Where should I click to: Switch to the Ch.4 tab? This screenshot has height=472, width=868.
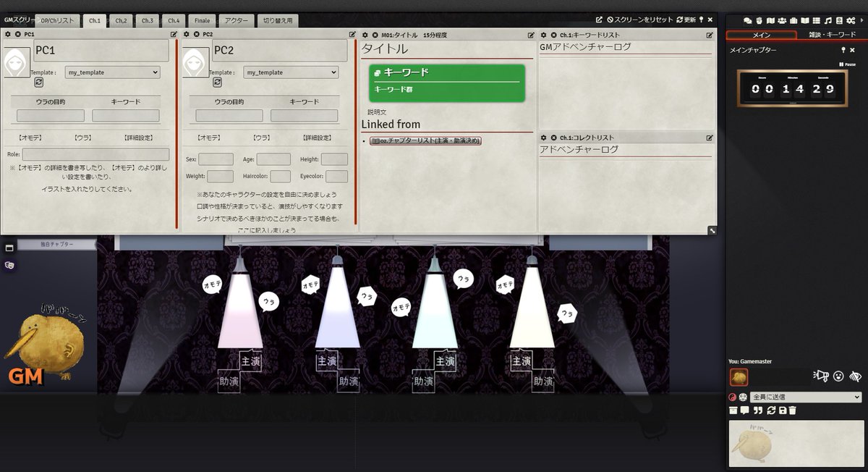tap(174, 21)
